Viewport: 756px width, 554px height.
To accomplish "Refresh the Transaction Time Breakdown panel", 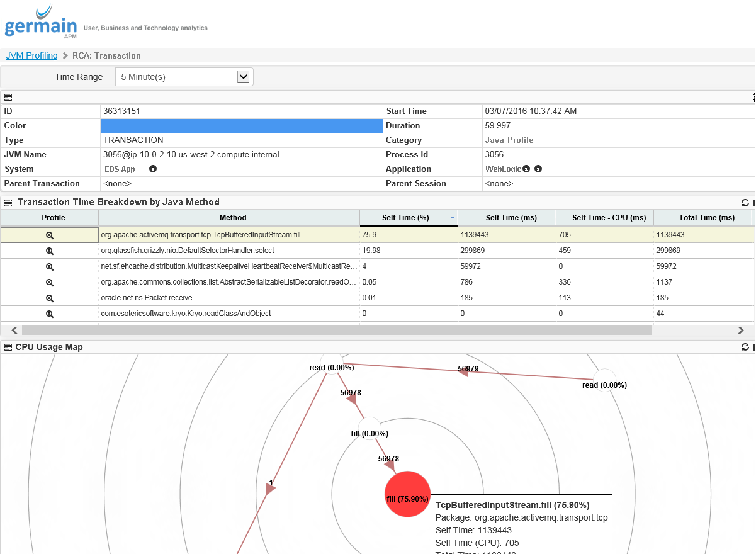I will (x=745, y=203).
